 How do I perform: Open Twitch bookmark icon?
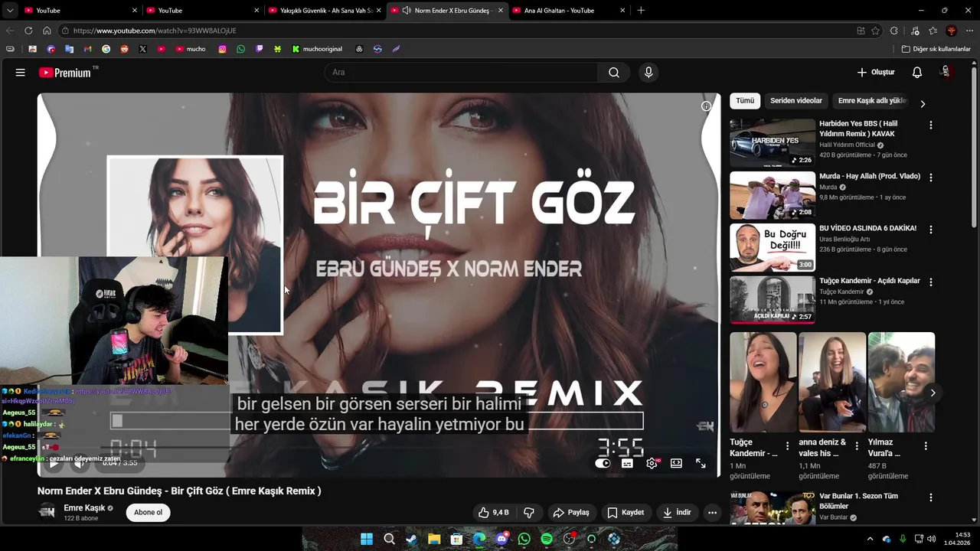coord(260,49)
